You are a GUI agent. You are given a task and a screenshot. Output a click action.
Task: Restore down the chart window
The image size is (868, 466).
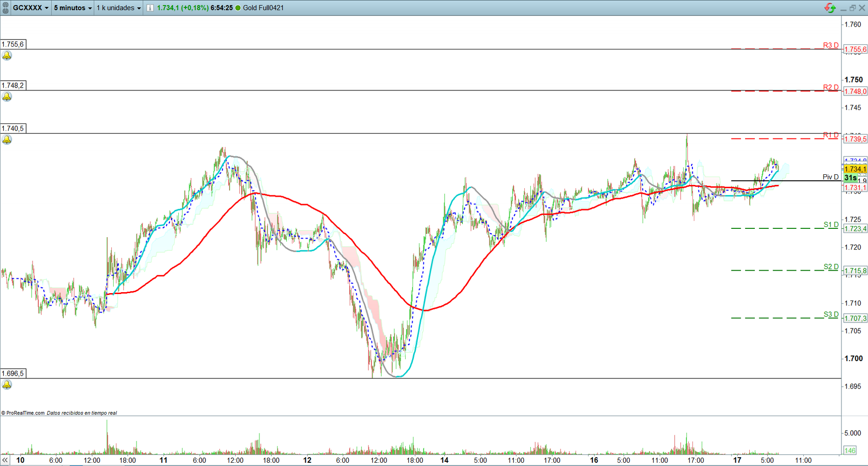click(x=853, y=8)
